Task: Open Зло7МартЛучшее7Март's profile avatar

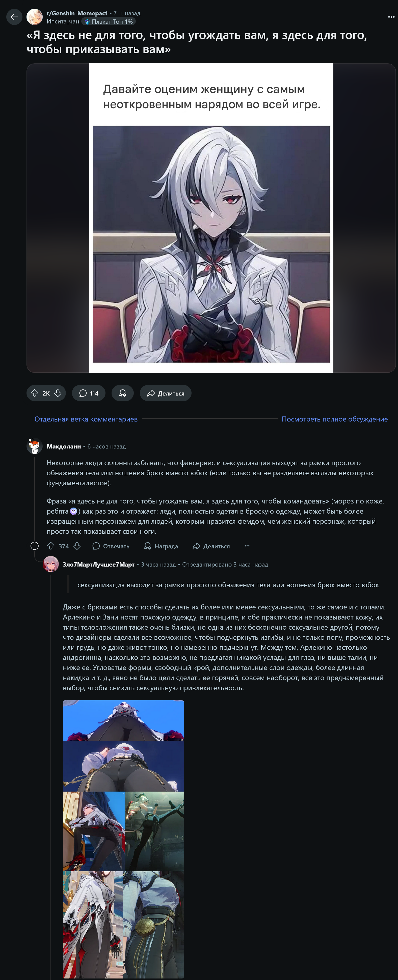Action: tap(51, 564)
